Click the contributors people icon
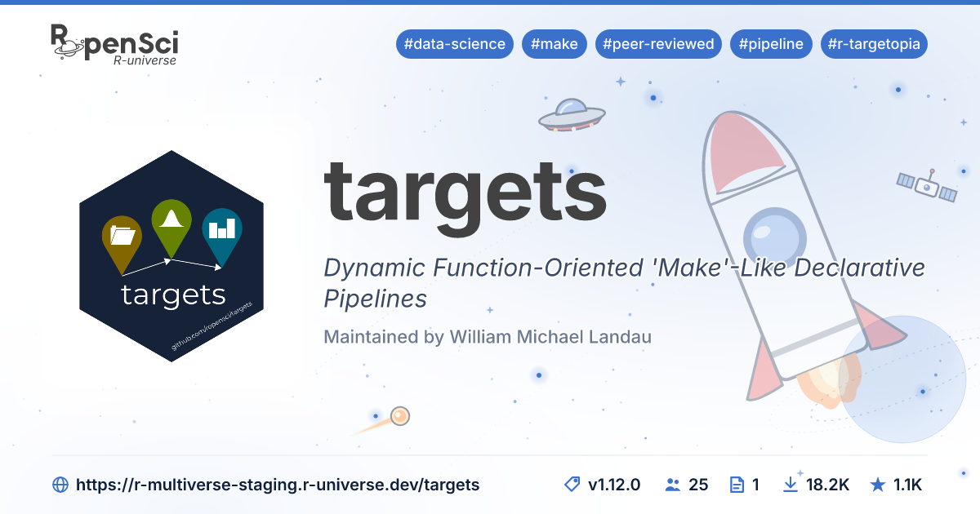 point(673,485)
